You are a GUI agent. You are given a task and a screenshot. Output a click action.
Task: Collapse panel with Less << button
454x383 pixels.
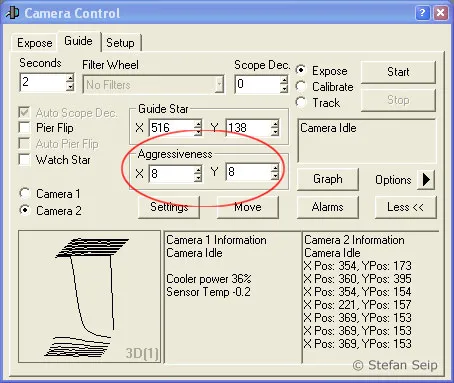click(x=405, y=207)
